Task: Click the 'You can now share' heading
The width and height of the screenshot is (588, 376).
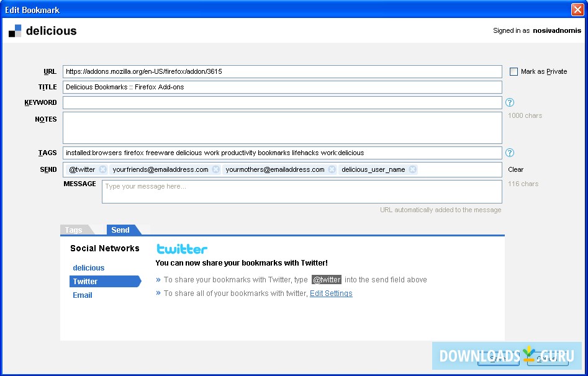Action: [242, 263]
